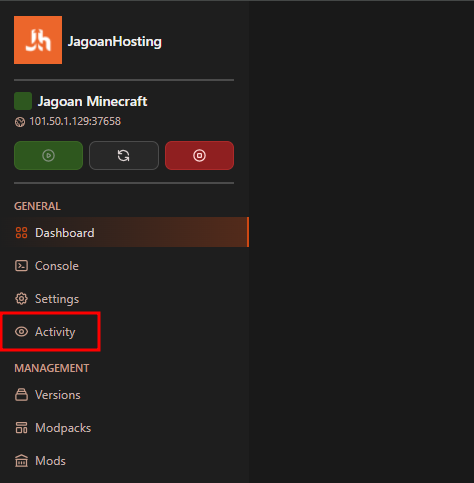Click the orange JagoanHosting logo

click(x=38, y=40)
